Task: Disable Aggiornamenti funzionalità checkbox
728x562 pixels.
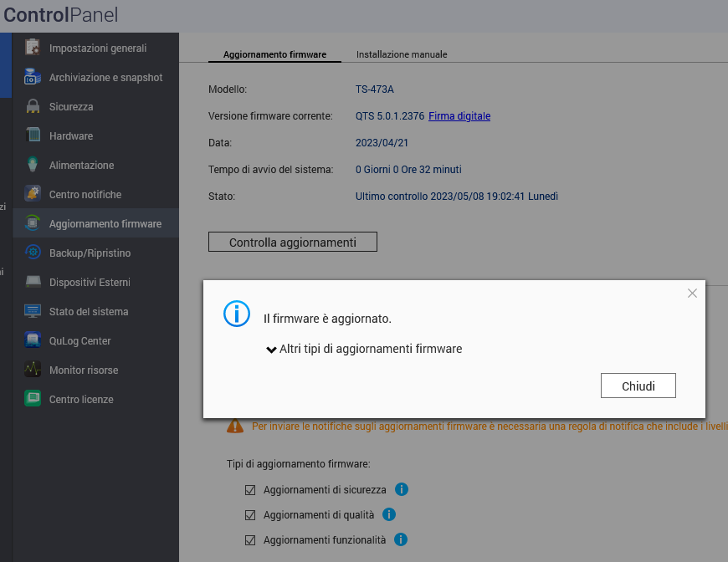Action: click(250, 540)
